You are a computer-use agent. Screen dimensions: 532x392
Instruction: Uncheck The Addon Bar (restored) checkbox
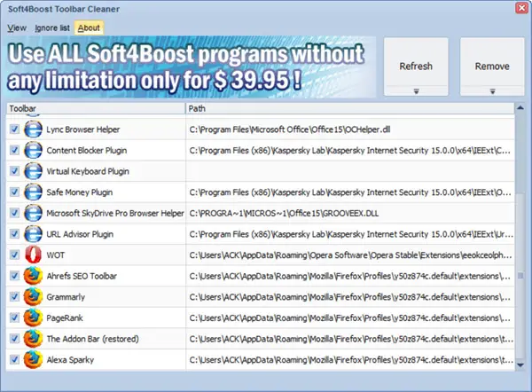coord(14,339)
